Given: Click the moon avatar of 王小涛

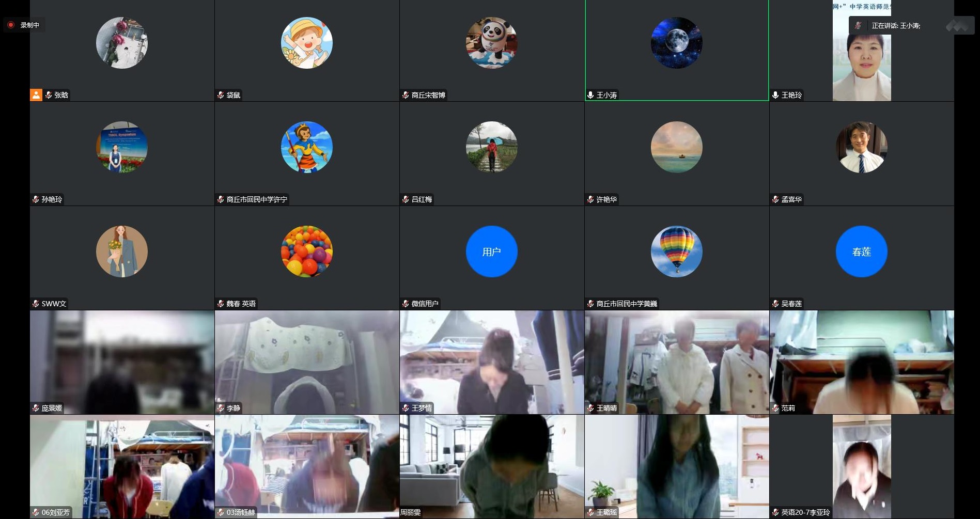Looking at the screenshot, I should (x=676, y=43).
